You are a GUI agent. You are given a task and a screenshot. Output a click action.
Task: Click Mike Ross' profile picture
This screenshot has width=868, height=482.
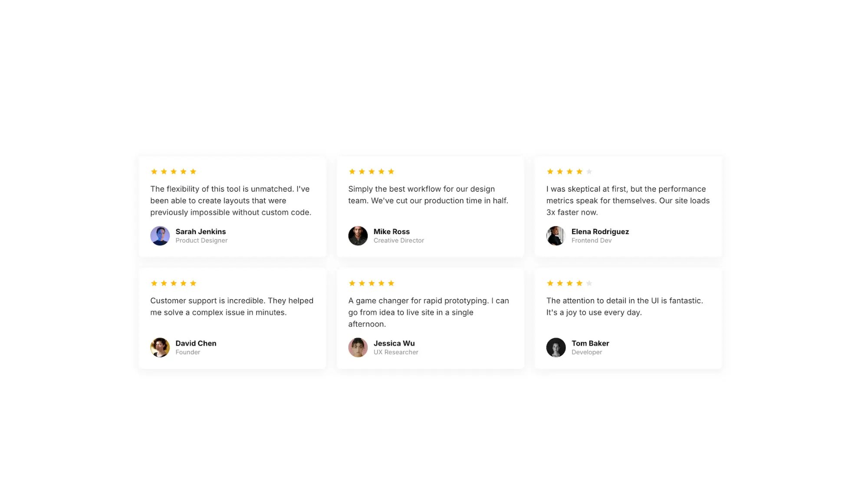358,236
